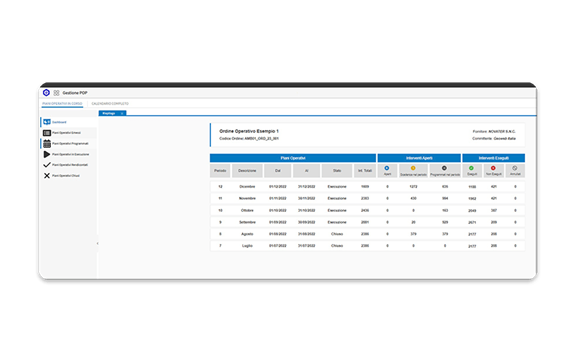
Task: Click the grey Annullati status icon
Action: [x=515, y=168]
